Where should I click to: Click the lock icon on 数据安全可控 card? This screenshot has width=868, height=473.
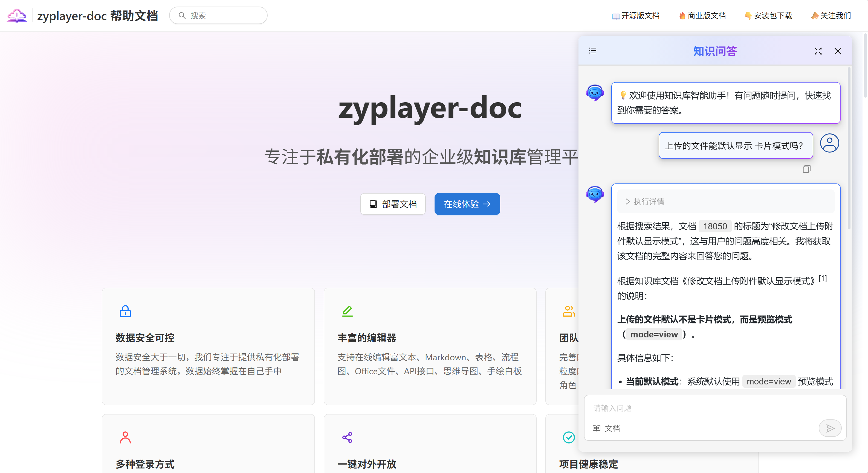125,311
